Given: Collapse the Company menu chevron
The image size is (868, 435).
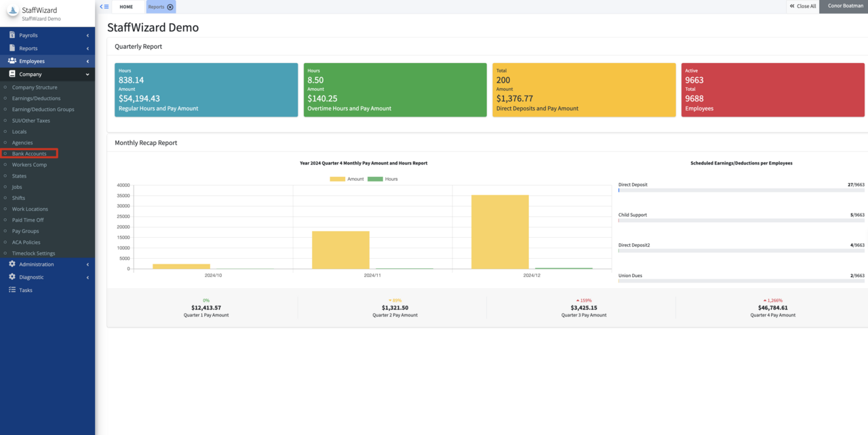Looking at the screenshot, I should click(x=87, y=75).
